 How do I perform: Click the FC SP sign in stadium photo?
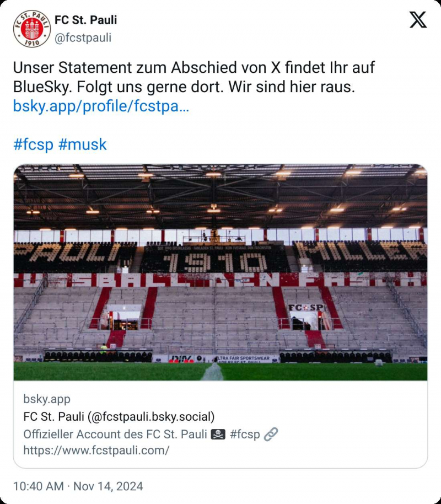305,308
